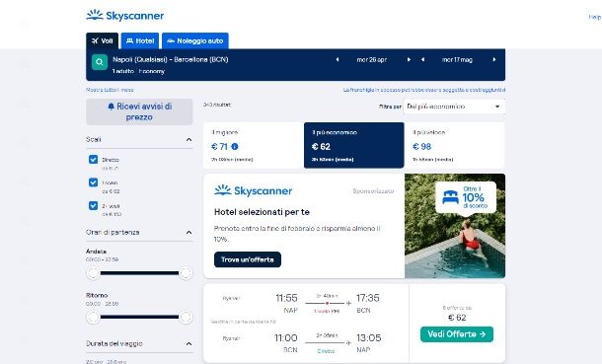The image size is (602, 364).
Task: Toggle the 2+ scali checkbox
Action: 93,205
